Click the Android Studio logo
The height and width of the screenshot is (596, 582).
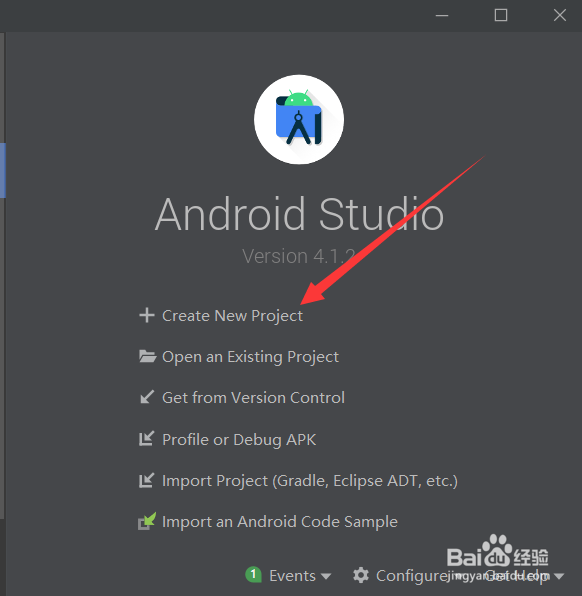pos(299,119)
